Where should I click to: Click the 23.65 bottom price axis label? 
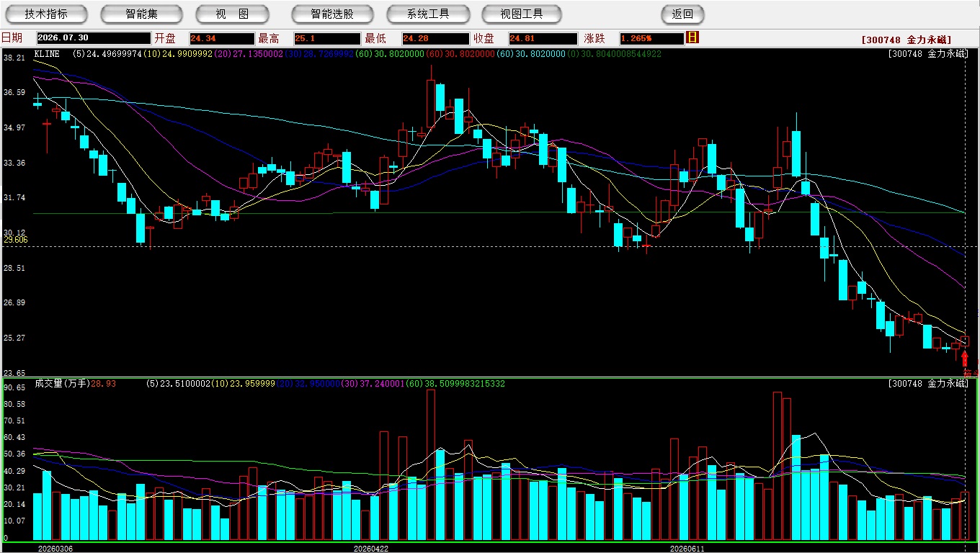click(14, 373)
